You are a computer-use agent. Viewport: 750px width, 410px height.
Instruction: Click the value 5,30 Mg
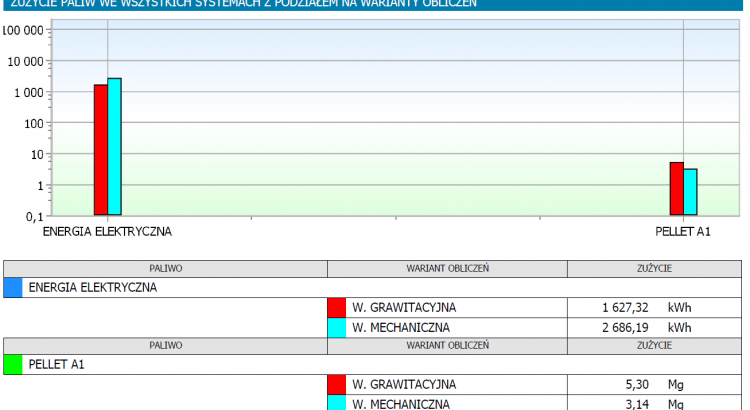pos(654,385)
